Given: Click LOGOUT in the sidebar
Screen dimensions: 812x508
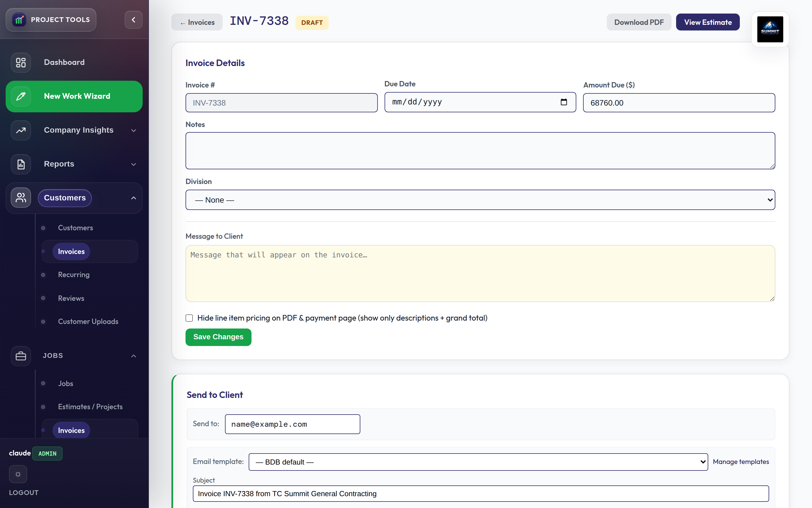Looking at the screenshot, I should tap(24, 492).
